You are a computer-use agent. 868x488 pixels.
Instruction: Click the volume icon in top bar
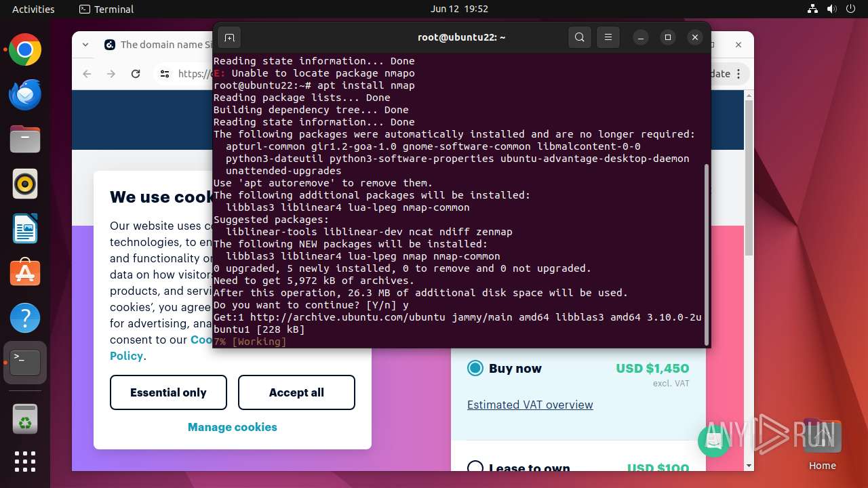[x=832, y=9]
